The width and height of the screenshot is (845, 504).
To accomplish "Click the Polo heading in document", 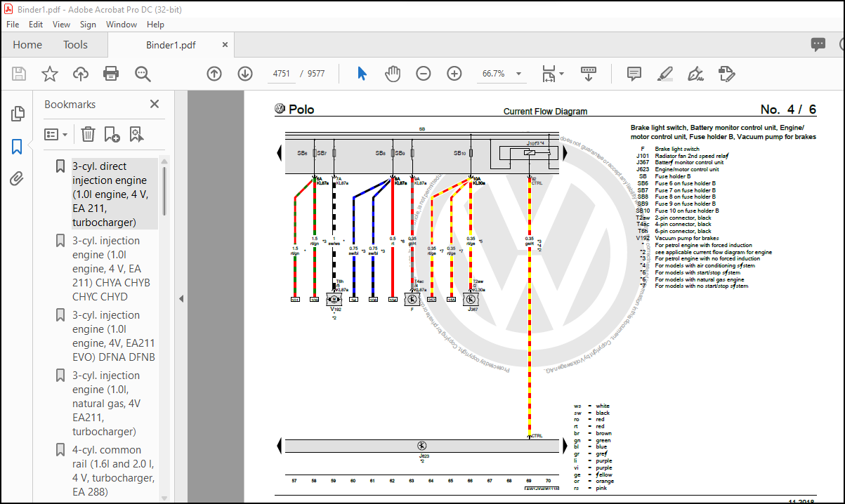I will coord(301,110).
